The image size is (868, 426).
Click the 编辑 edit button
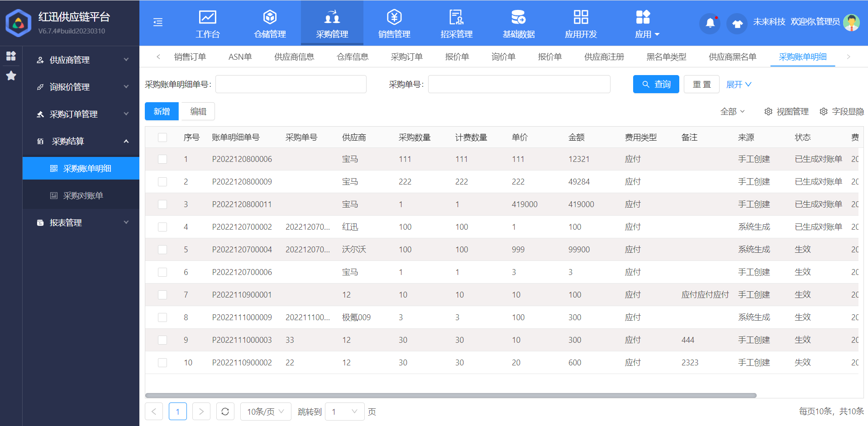[198, 111]
